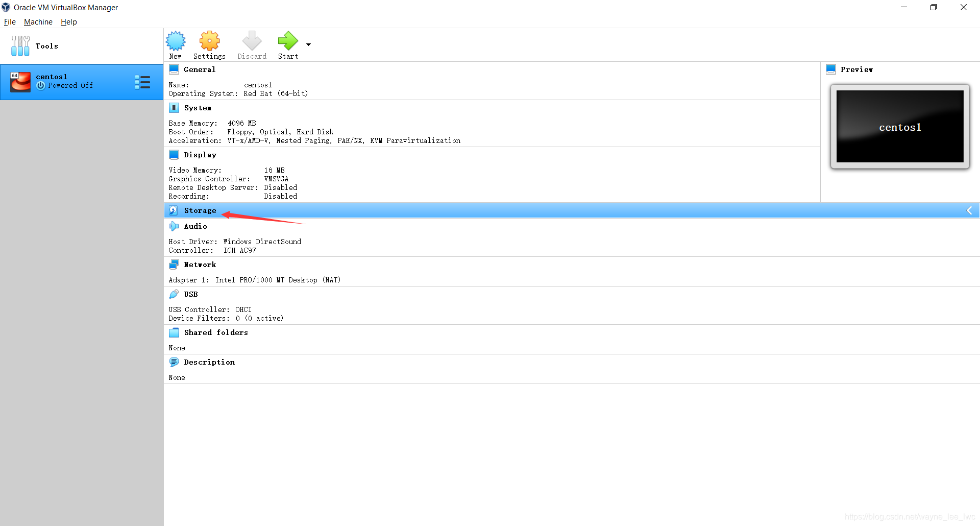This screenshot has width=980, height=526.
Task: Click the 'Powered Off' status text
Action: [x=70, y=86]
